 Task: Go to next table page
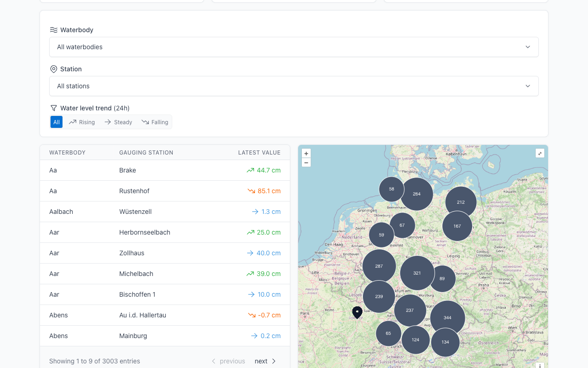point(266,361)
